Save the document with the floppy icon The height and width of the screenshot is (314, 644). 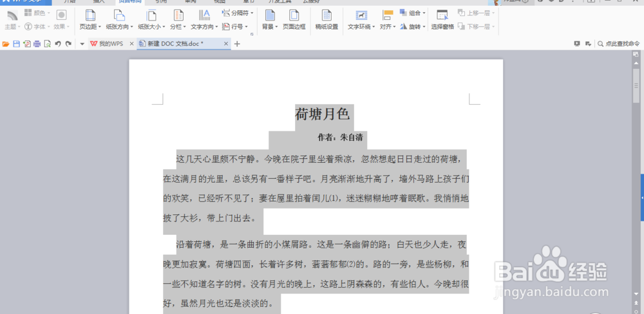[x=17, y=44]
